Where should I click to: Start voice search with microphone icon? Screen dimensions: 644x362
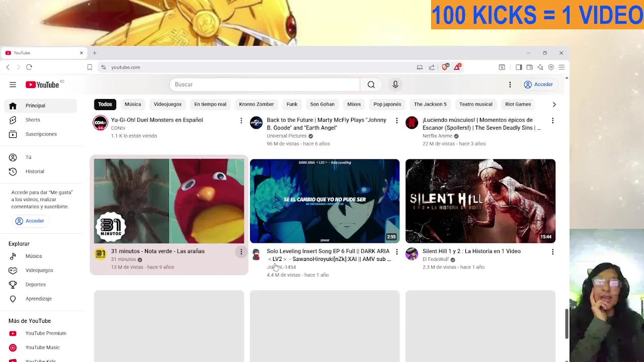[x=395, y=84]
